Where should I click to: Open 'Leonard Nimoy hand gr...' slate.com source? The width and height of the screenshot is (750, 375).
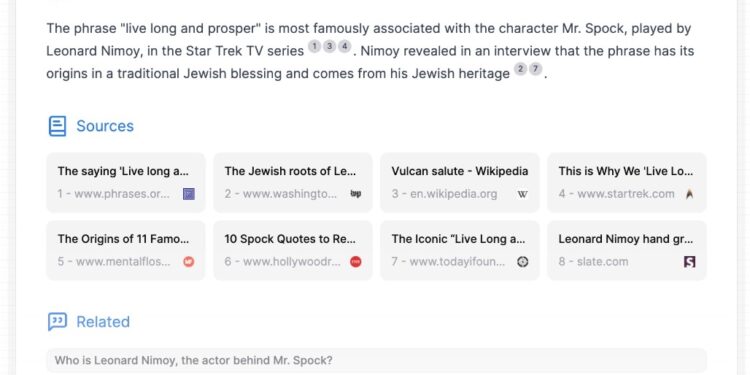(627, 250)
